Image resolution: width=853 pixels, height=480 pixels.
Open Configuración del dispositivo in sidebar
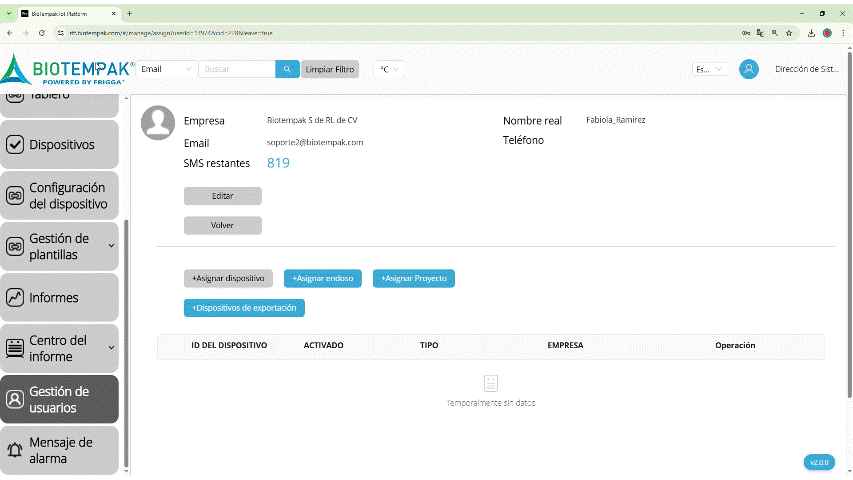coord(60,196)
